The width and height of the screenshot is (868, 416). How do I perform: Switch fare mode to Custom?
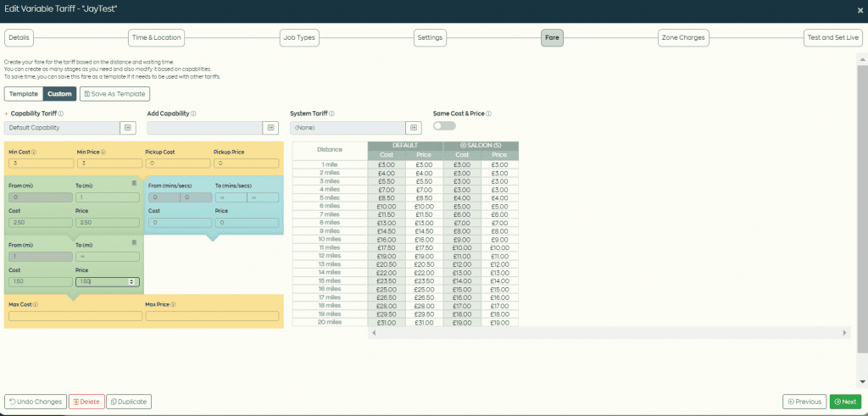(60, 94)
